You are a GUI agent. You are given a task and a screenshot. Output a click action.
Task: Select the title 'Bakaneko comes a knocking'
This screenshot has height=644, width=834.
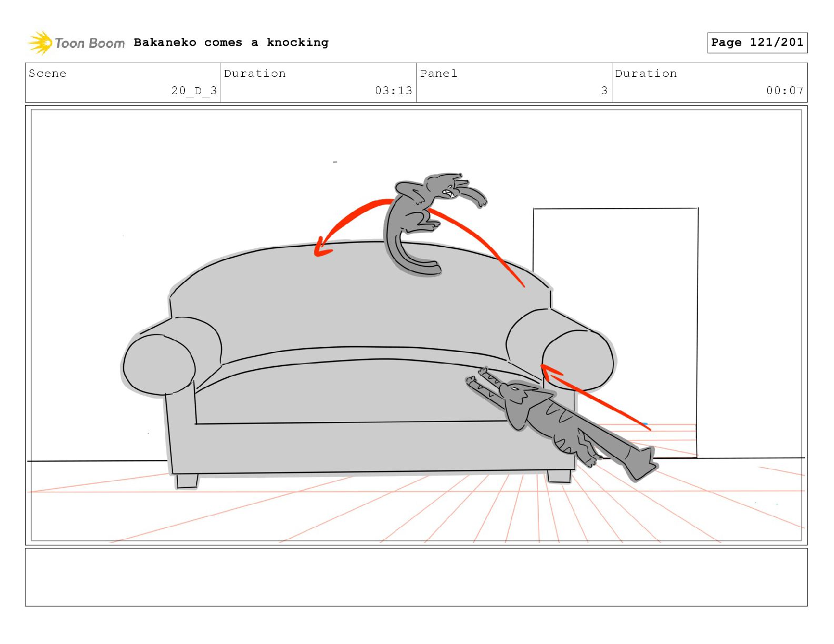[x=231, y=42]
